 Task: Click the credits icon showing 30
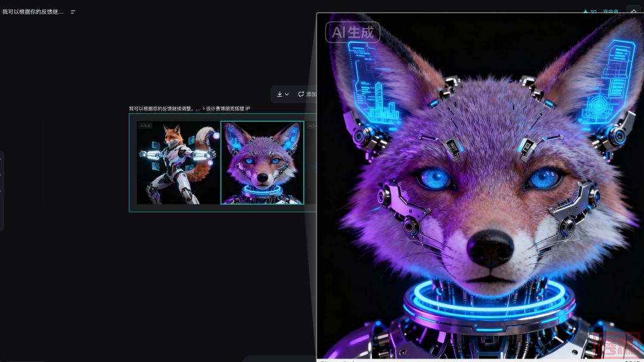[x=586, y=12]
